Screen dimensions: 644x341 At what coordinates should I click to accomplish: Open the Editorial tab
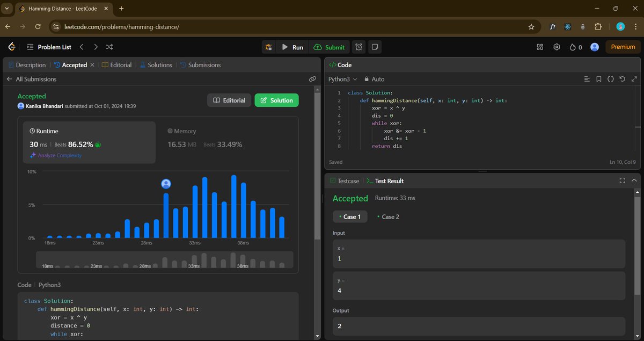click(116, 65)
